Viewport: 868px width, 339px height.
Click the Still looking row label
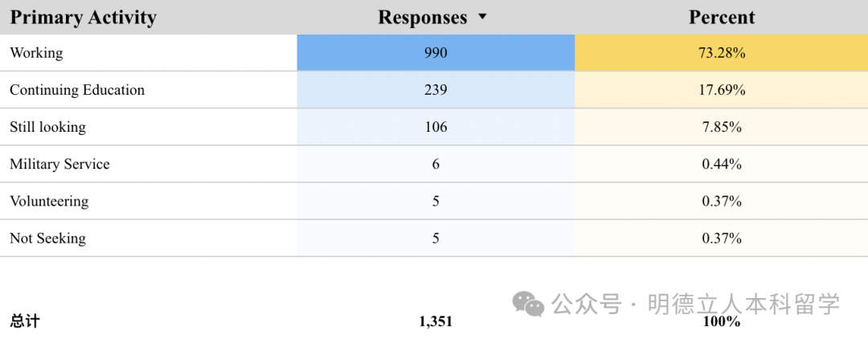coord(47,127)
